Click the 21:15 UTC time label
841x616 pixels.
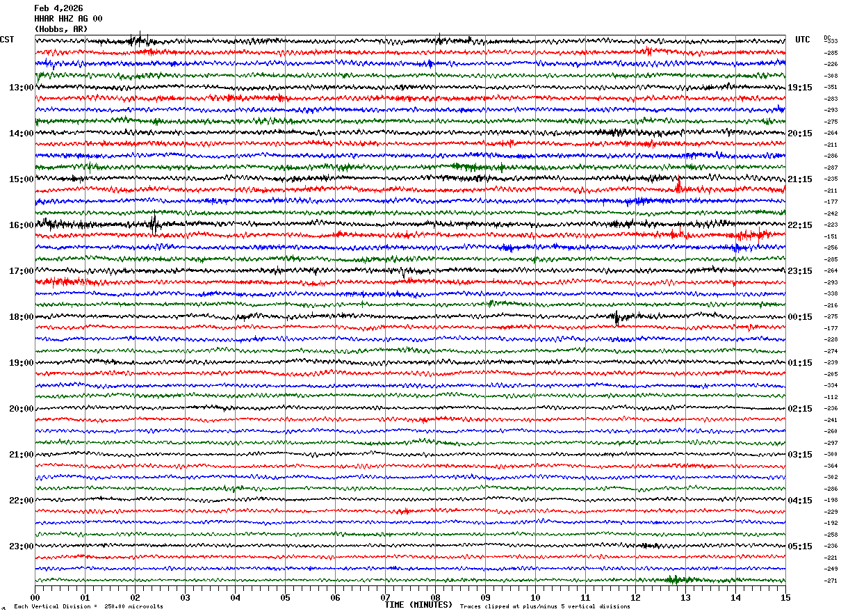click(800, 179)
